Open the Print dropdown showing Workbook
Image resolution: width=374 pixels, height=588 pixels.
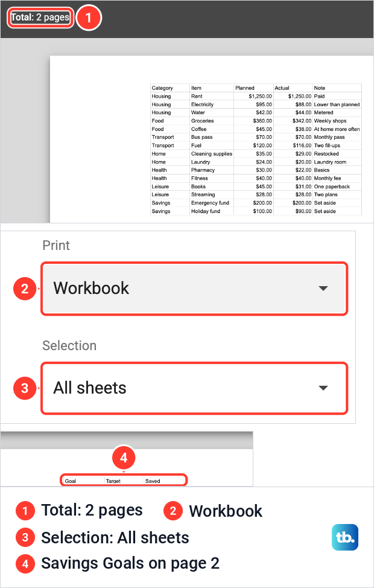point(194,289)
